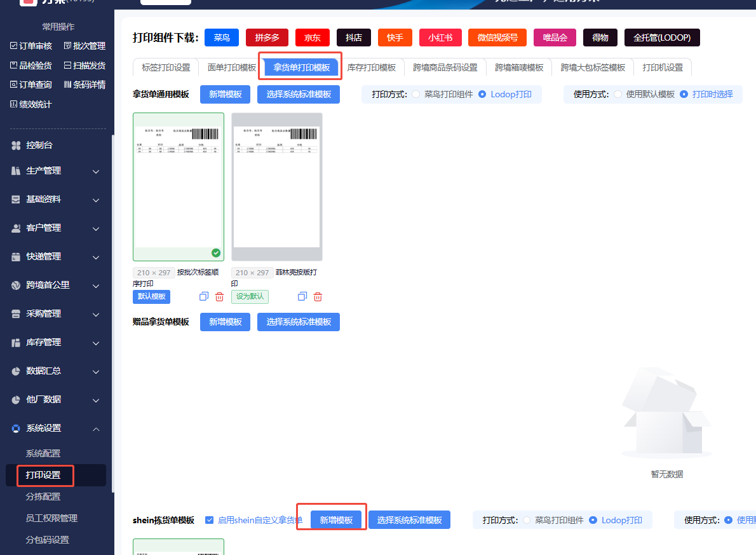
Task: Click the 采购管理 sidebar icon
Action: pyautogui.click(x=16, y=313)
